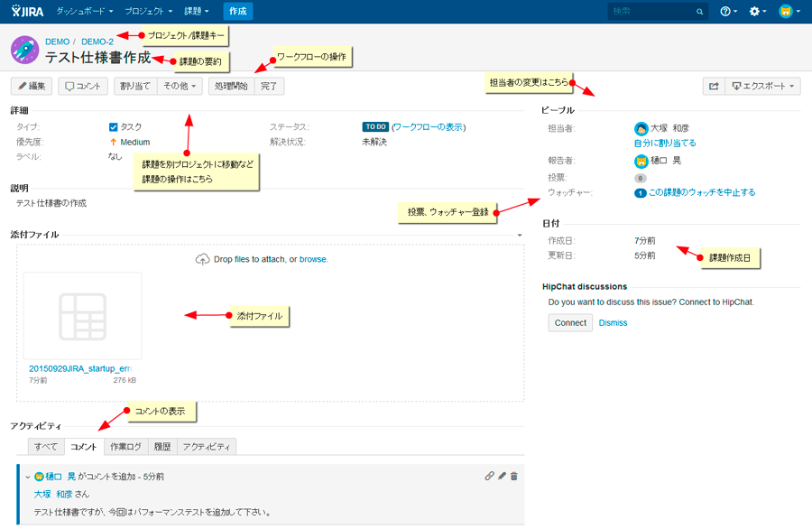Click the DEMO project breadcrumb link

point(57,42)
